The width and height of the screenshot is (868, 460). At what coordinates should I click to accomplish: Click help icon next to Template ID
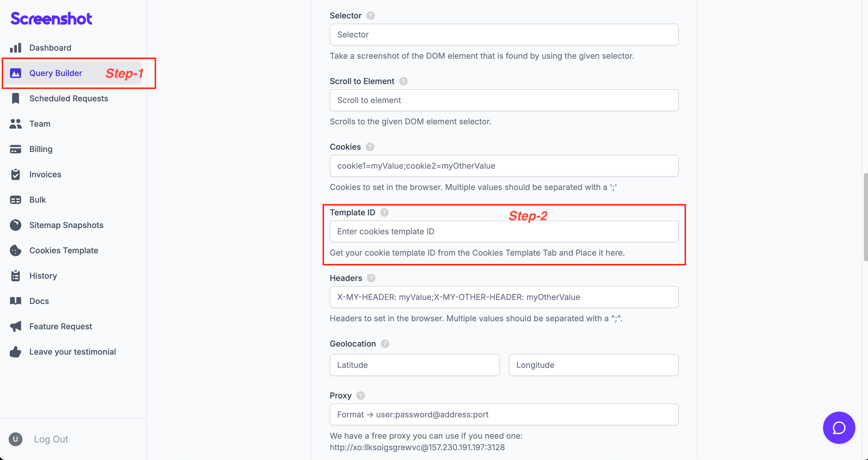(x=384, y=212)
